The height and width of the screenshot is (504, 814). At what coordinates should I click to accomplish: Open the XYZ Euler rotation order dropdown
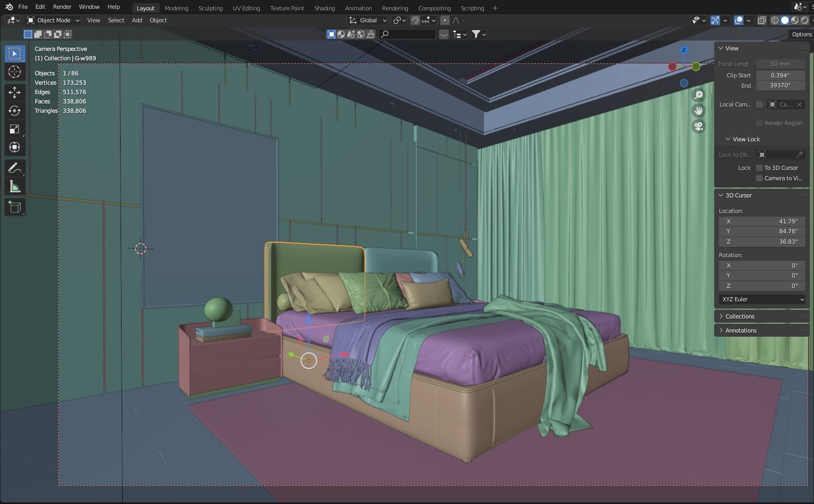pos(762,299)
